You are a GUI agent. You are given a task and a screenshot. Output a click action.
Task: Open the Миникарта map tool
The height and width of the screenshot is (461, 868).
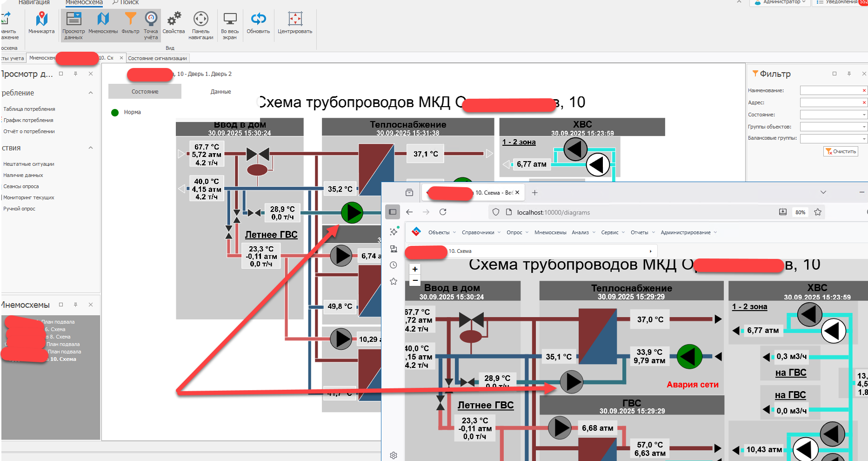point(41,23)
